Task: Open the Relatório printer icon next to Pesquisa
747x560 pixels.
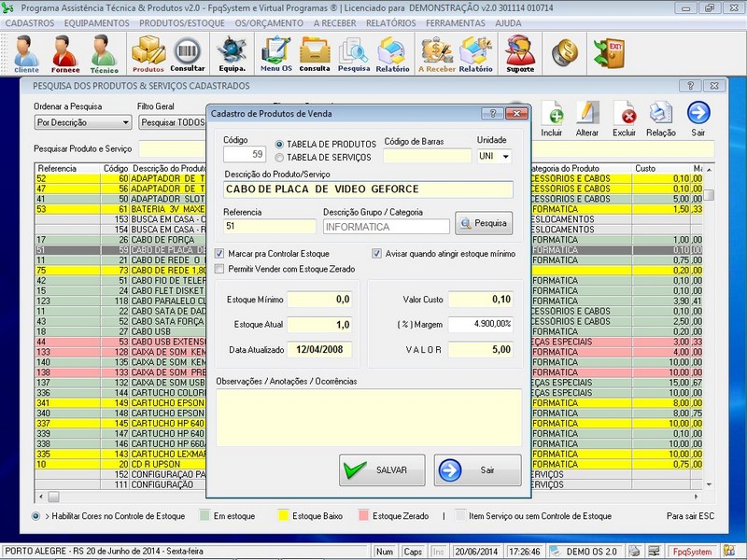Action: (392, 54)
